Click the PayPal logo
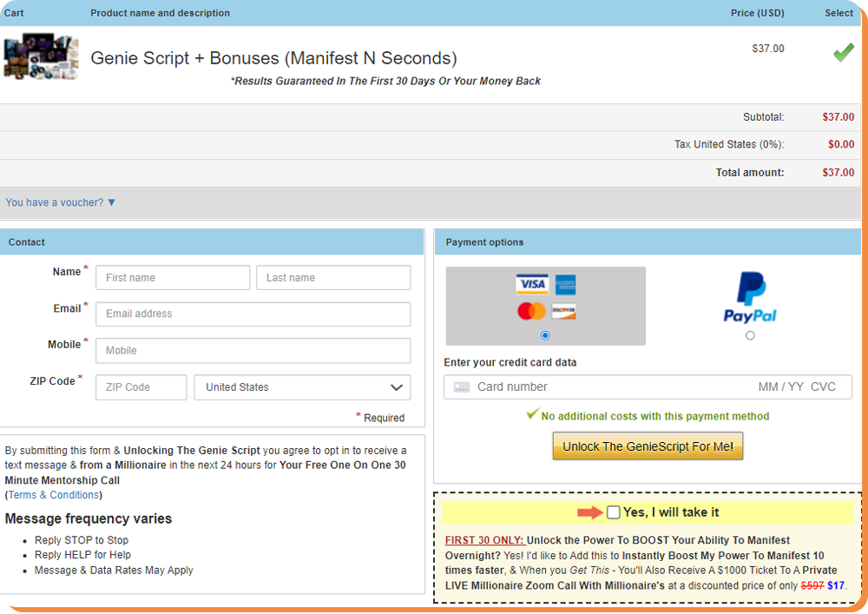The height and width of the screenshot is (614, 868). 750,297
